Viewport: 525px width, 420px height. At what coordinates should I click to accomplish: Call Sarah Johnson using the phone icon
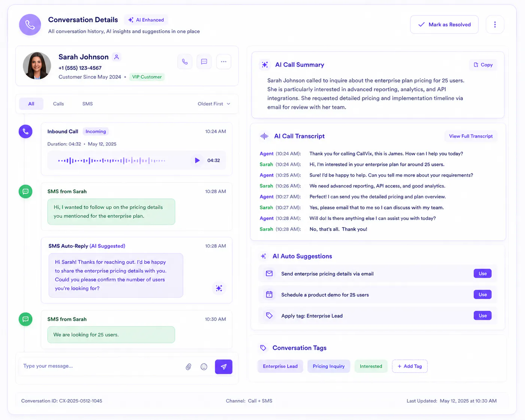pos(185,62)
